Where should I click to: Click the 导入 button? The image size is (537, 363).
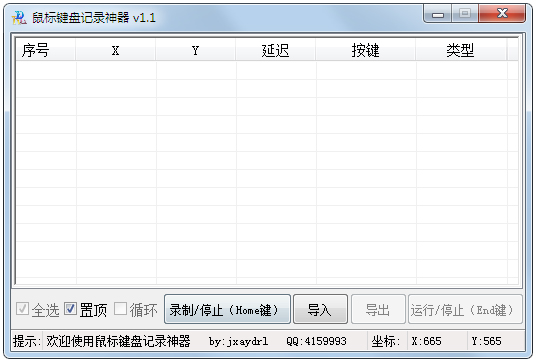click(x=321, y=309)
